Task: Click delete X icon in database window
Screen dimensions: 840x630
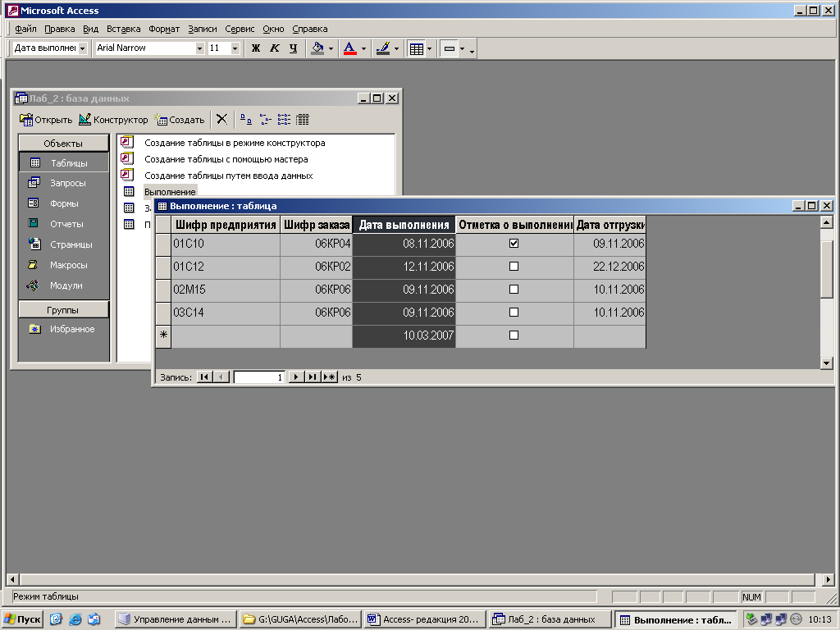Action: click(x=221, y=120)
